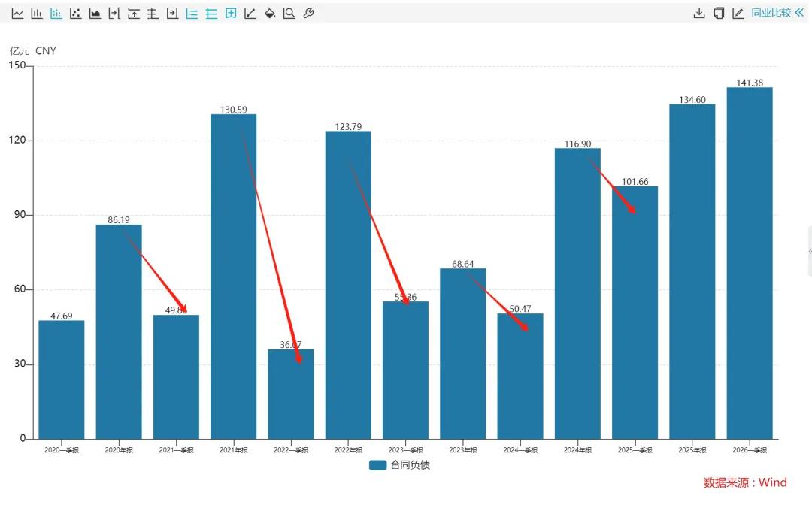The width and height of the screenshot is (812, 505).
Task: Toggle the highlighted grid plus icon
Action: (231, 14)
